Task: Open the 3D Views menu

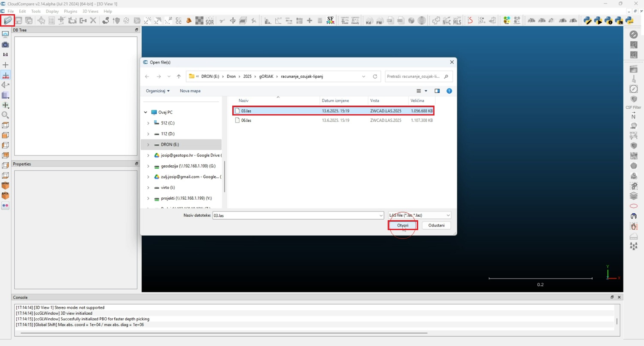Action: [90, 11]
